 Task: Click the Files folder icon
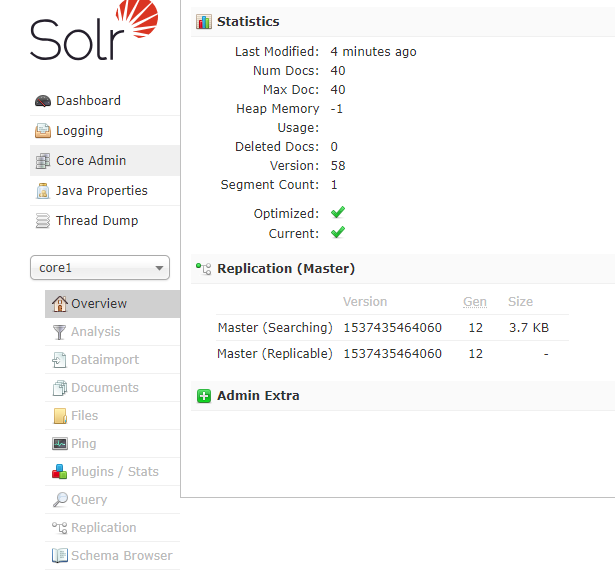tap(60, 416)
